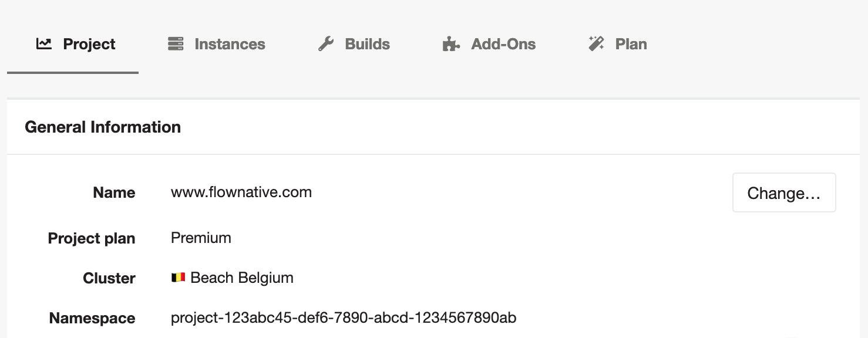Click the Cluster field label

pos(109,279)
